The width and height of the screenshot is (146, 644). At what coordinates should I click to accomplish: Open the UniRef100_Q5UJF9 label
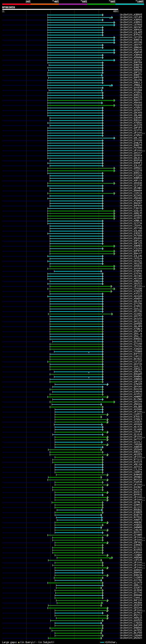pyautogui.click(x=131, y=331)
